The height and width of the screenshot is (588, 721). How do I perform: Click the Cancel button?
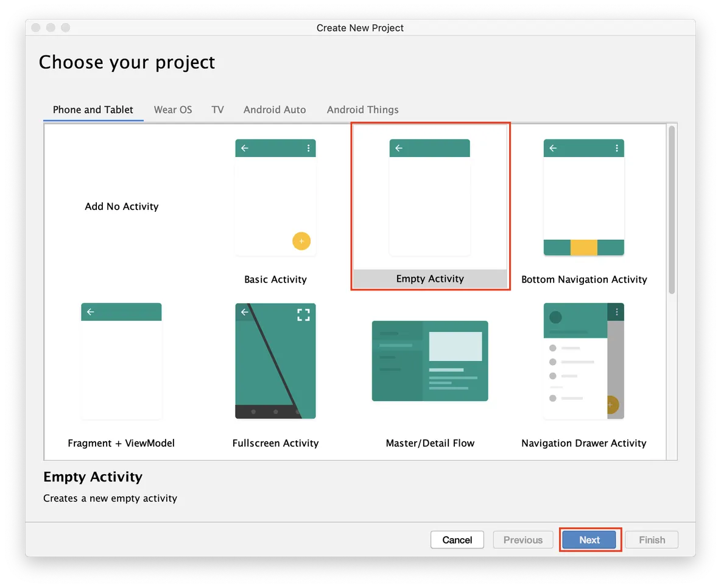[457, 540]
